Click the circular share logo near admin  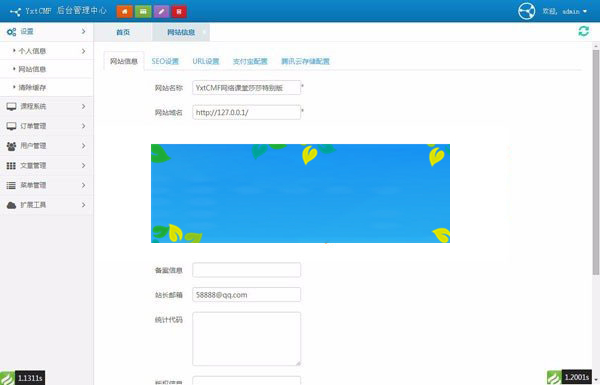(527, 11)
